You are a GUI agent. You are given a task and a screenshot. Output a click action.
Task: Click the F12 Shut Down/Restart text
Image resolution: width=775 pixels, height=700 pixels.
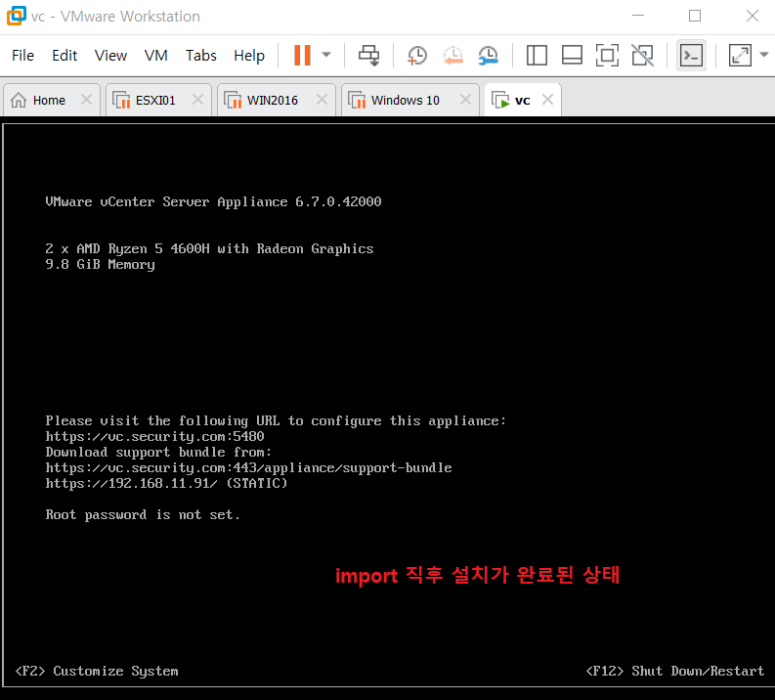675,671
